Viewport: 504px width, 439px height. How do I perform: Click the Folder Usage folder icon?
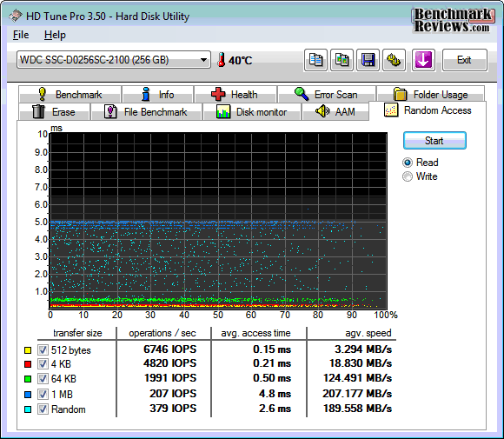click(401, 94)
